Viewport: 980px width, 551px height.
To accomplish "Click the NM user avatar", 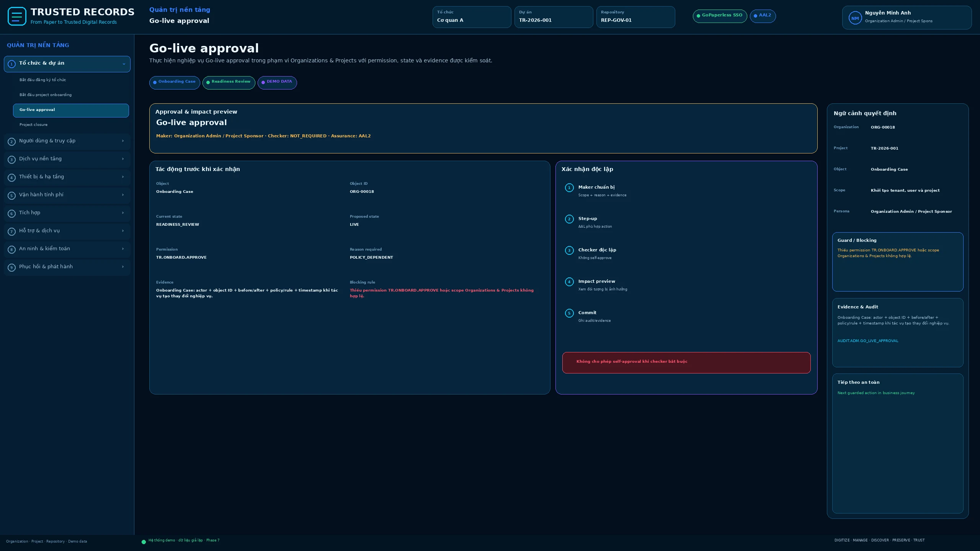I will 855,18.
